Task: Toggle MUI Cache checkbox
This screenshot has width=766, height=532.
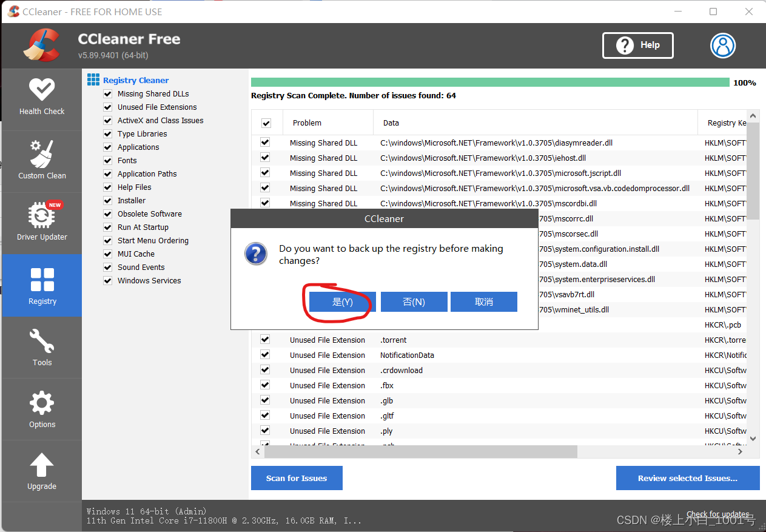Action: [x=108, y=254]
